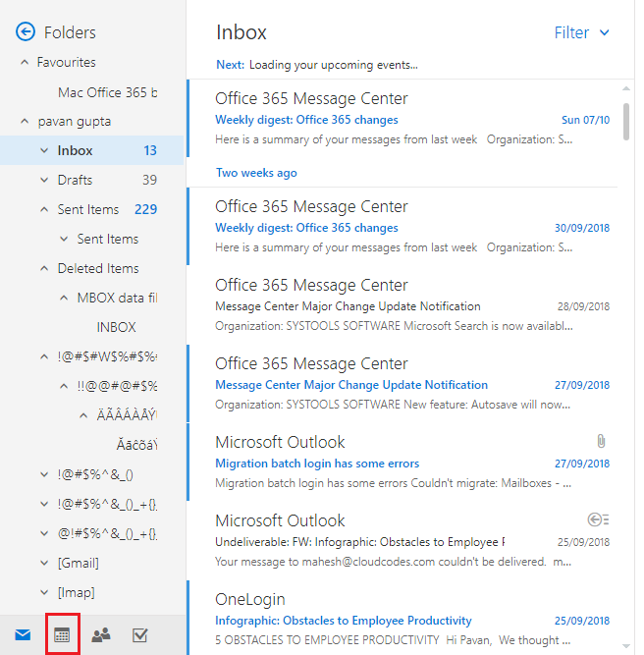Expand the !@#$%^&_() folder
This screenshot has height=655, width=644.
(x=44, y=474)
